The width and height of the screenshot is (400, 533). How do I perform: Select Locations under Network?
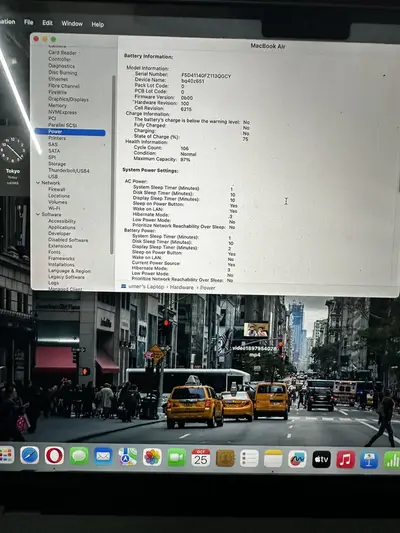[x=59, y=196]
